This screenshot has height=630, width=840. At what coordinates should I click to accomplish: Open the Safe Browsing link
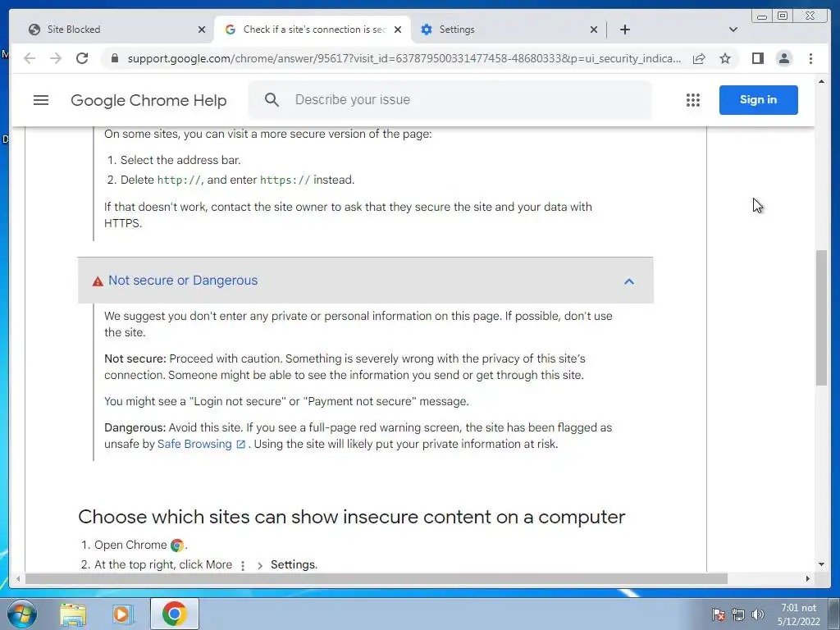pos(201,444)
